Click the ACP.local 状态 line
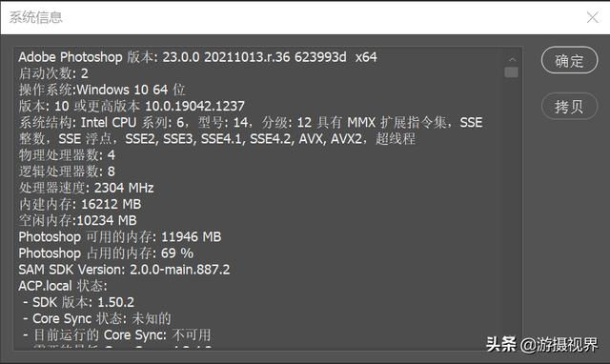 [x=63, y=286]
